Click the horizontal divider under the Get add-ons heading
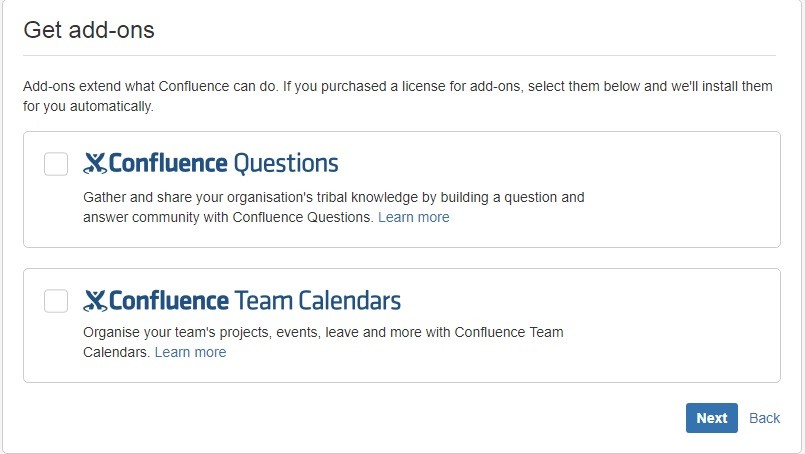Screen dimensions: 805x454 tap(400, 55)
